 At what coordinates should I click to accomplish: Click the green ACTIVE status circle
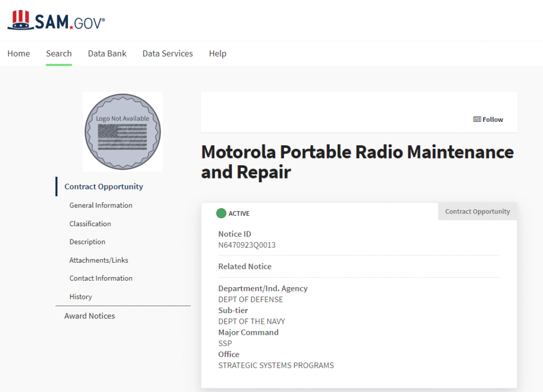pyautogui.click(x=221, y=213)
